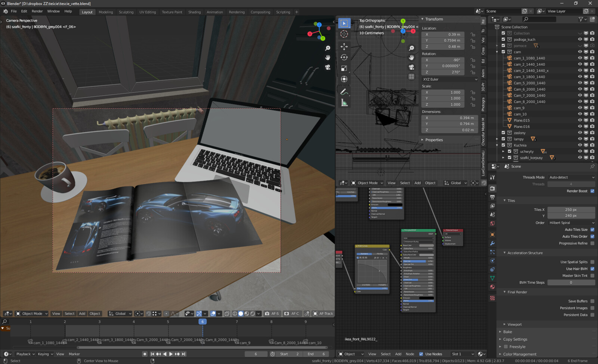Screen dimensions: 598x364
Task: Open the Particles properties tab
Action: (492, 252)
